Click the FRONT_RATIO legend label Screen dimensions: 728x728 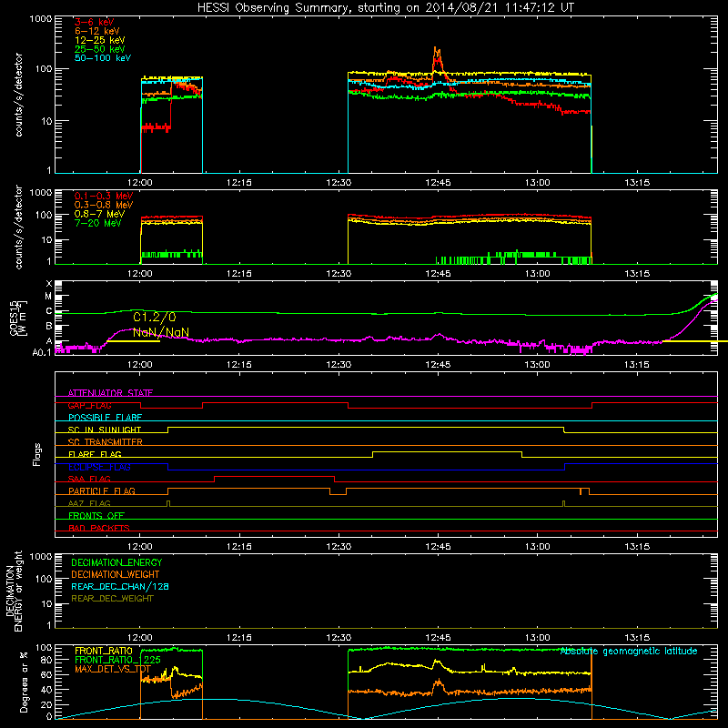[104, 651]
